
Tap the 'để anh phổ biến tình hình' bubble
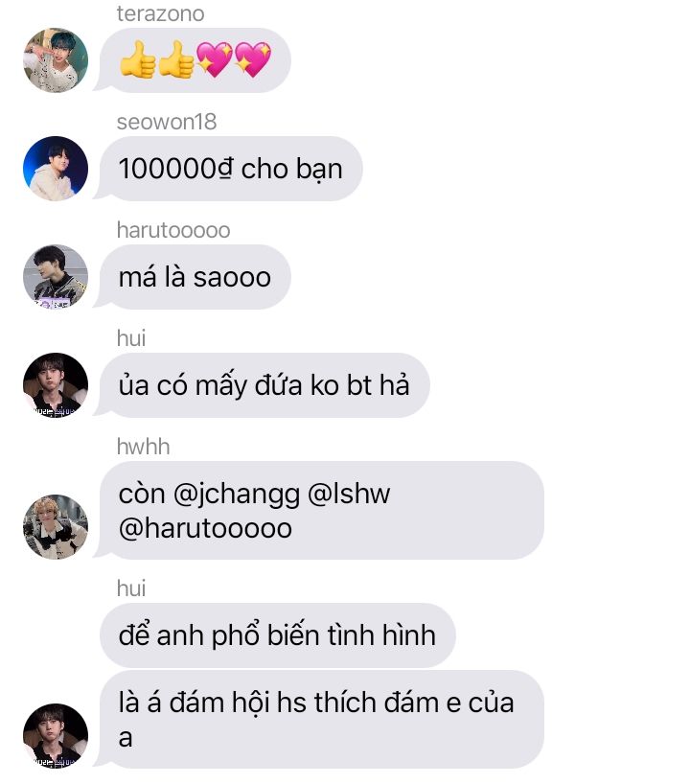[x=278, y=635]
